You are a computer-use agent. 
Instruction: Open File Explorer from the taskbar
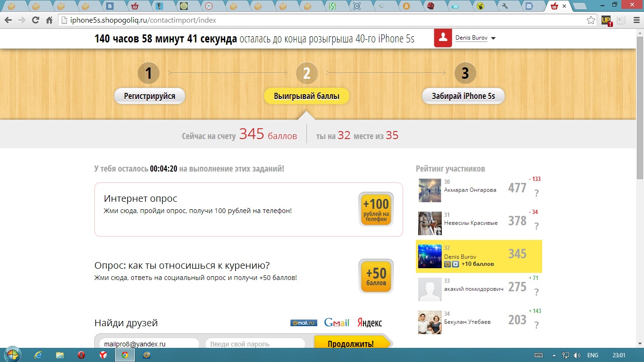pyautogui.click(x=60, y=355)
